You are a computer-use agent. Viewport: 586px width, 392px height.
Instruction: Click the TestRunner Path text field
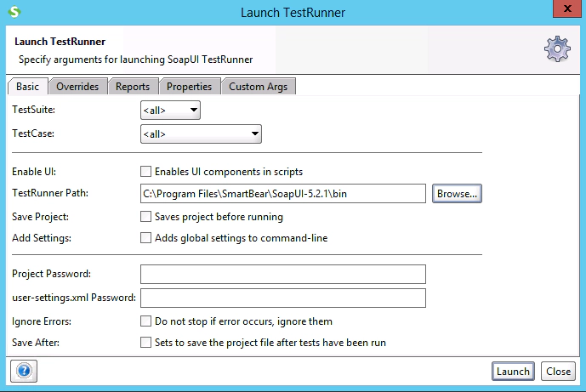point(283,194)
